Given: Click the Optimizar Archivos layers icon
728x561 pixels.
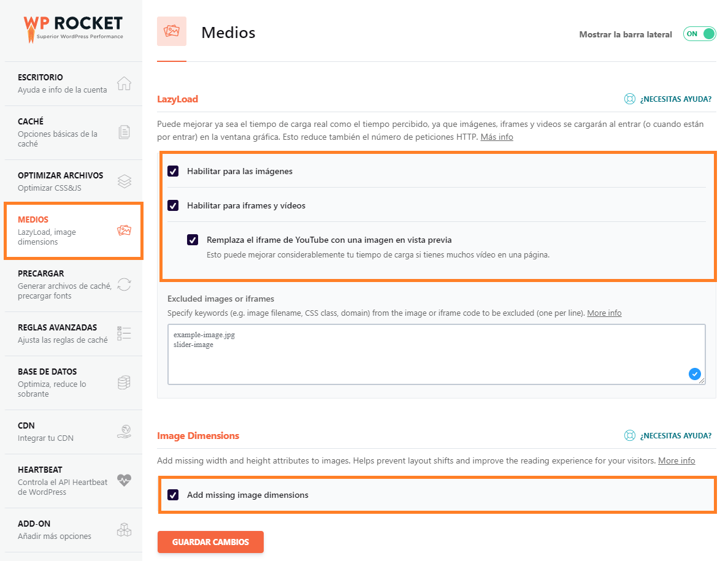Looking at the screenshot, I should pyautogui.click(x=125, y=181).
